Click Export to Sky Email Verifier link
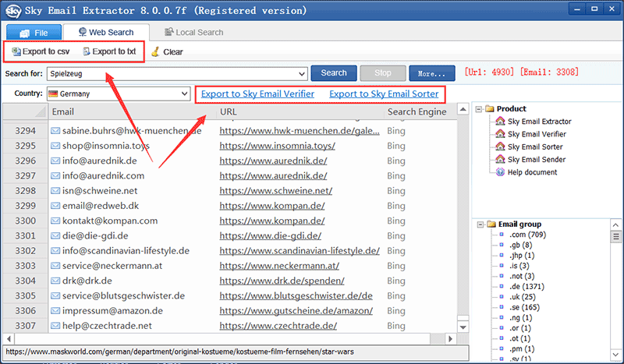 (257, 94)
